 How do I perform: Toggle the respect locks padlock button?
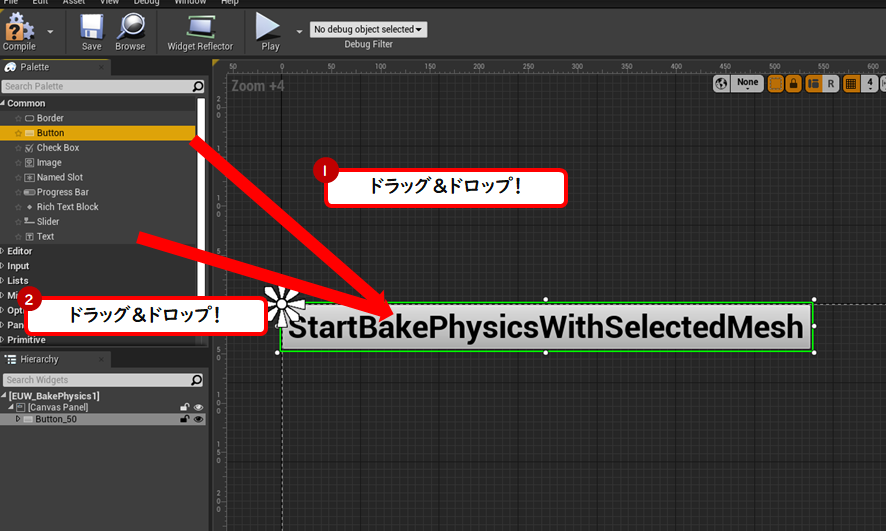click(x=793, y=84)
